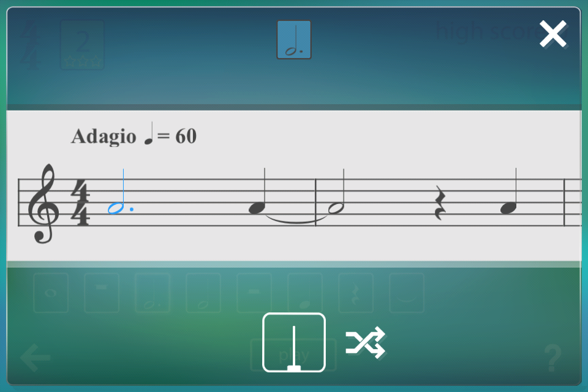Pick the faded quarter rest palette tile
Image resolution: width=588 pixels, height=392 pixels.
[356, 293]
